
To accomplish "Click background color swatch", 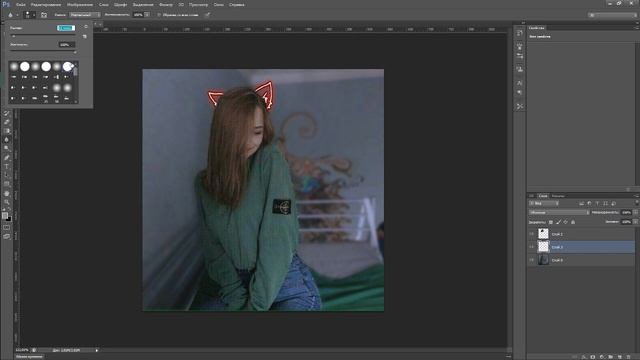I will coord(9,219).
